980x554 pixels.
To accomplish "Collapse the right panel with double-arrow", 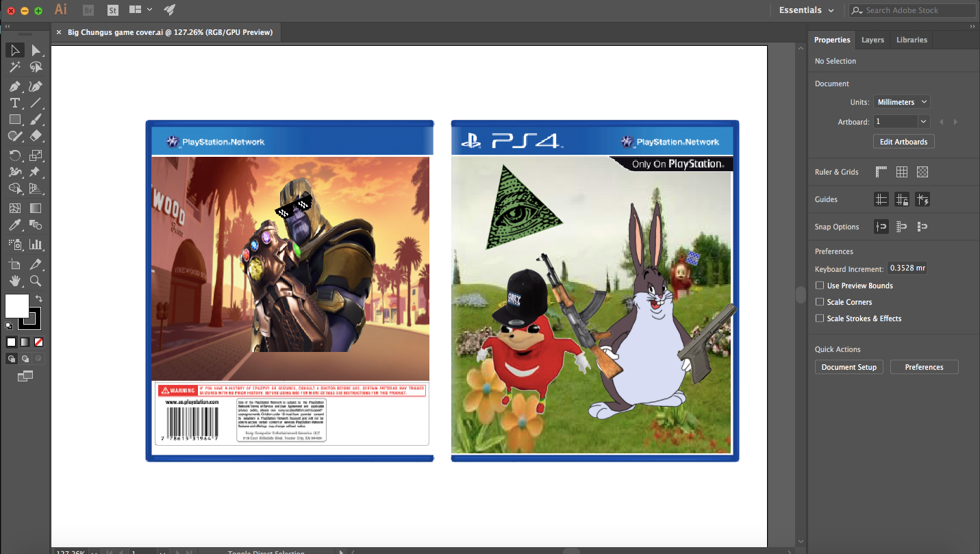I will 972,26.
